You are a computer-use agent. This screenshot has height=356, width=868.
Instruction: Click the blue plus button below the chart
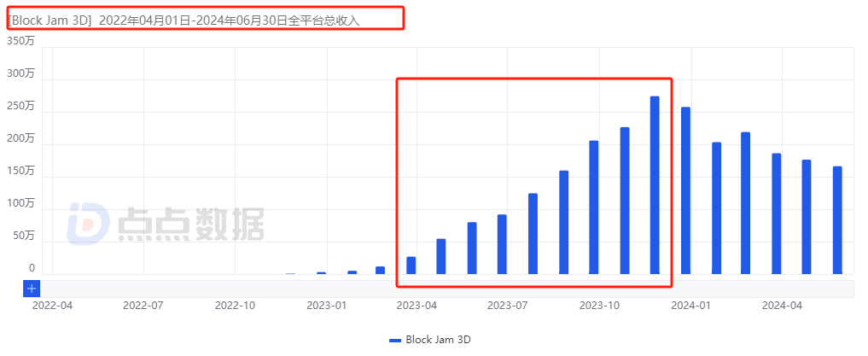point(32,289)
